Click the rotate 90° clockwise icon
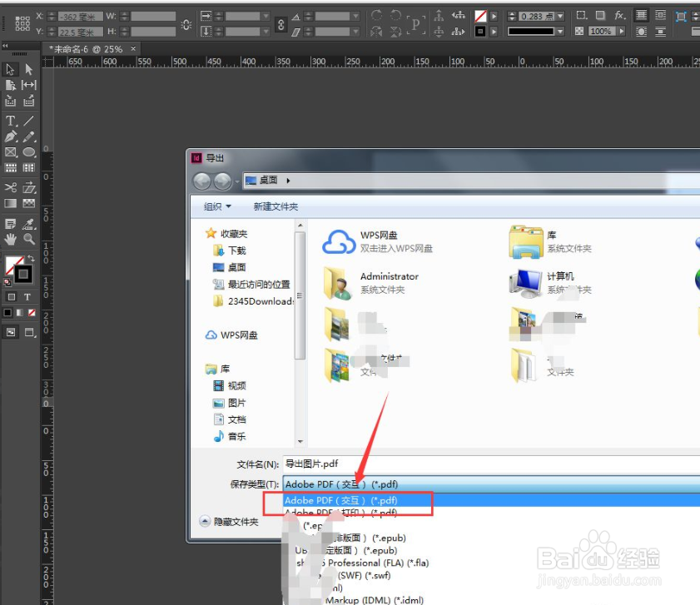This screenshot has width=700, height=605. [377, 16]
